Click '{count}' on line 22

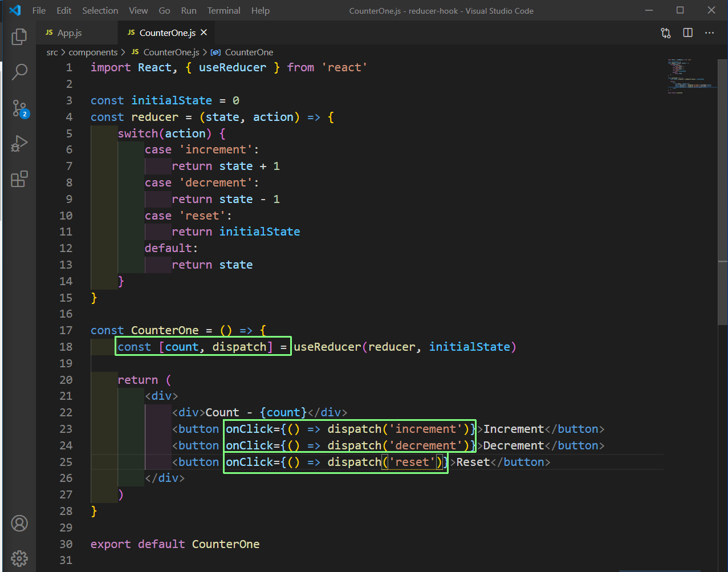click(x=283, y=412)
